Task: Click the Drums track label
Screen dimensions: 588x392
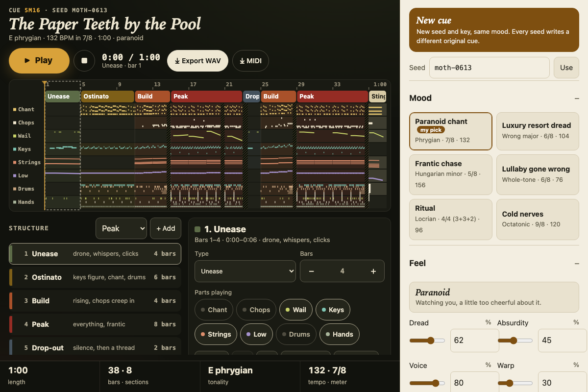Action: [x=26, y=189]
